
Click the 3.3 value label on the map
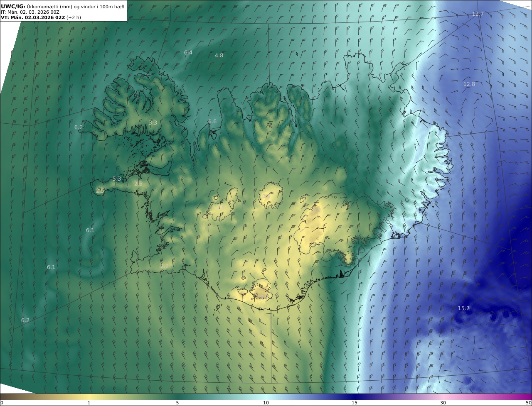[x=153, y=122]
